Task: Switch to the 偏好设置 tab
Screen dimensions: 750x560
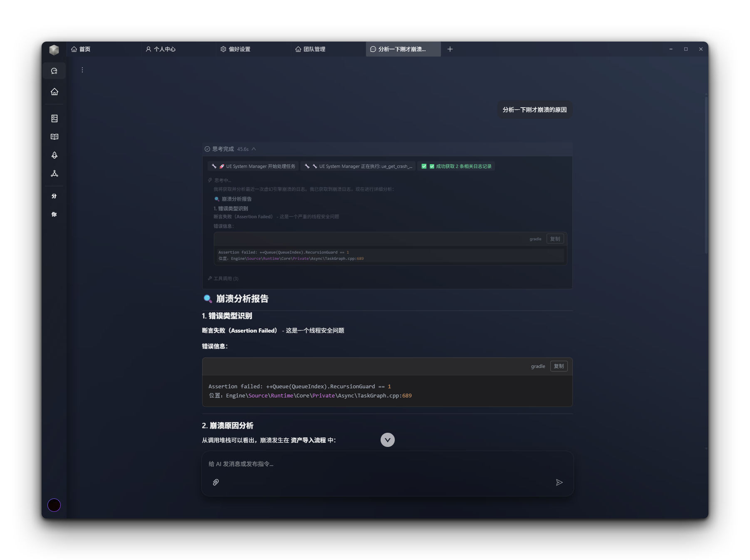Action: pyautogui.click(x=240, y=49)
